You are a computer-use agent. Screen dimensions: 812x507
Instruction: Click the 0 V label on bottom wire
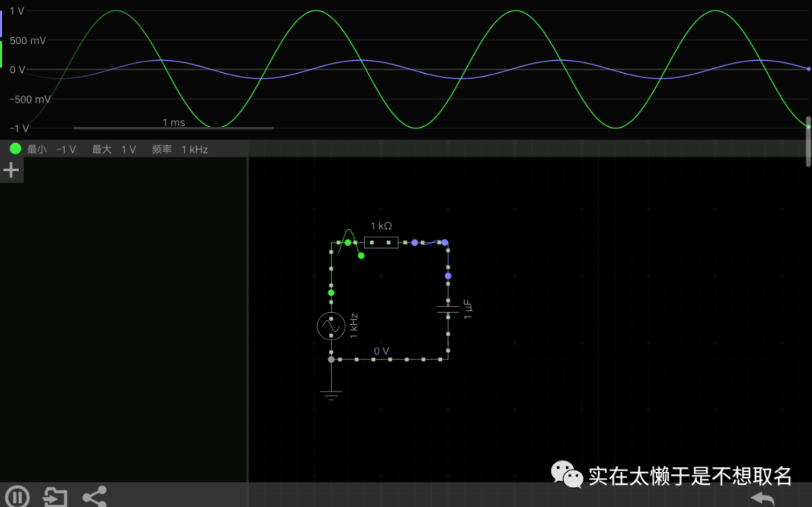tap(381, 351)
